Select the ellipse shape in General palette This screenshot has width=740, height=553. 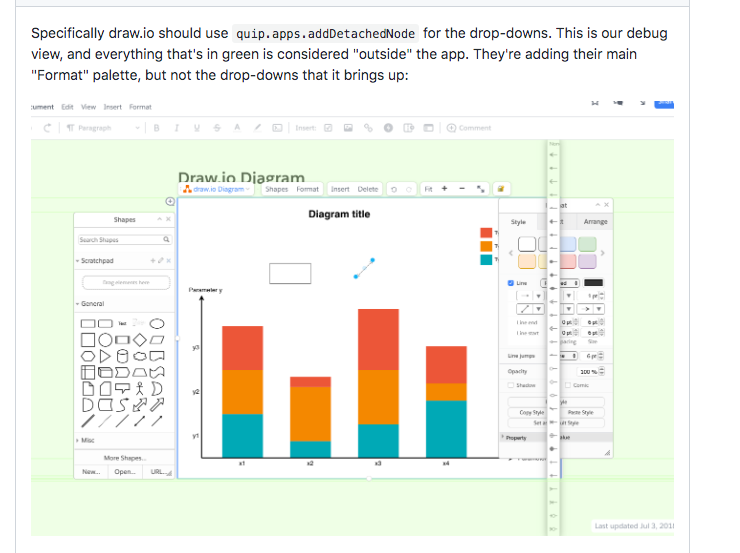tap(157, 324)
